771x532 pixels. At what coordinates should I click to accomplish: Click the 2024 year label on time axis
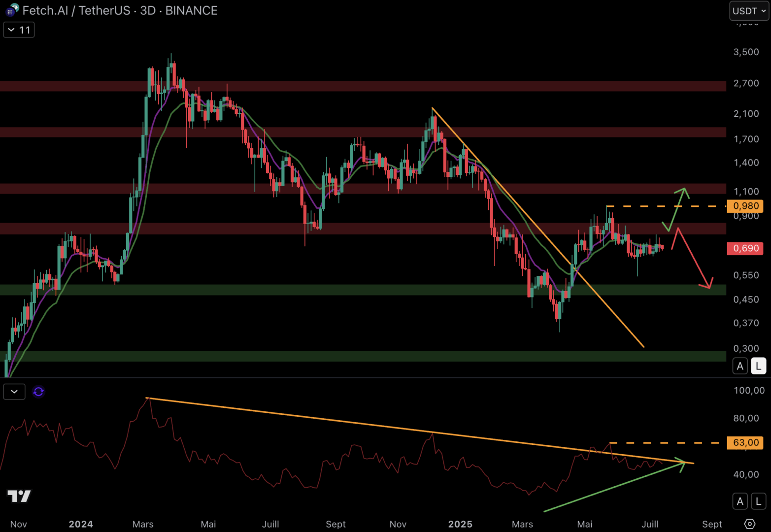click(81, 524)
